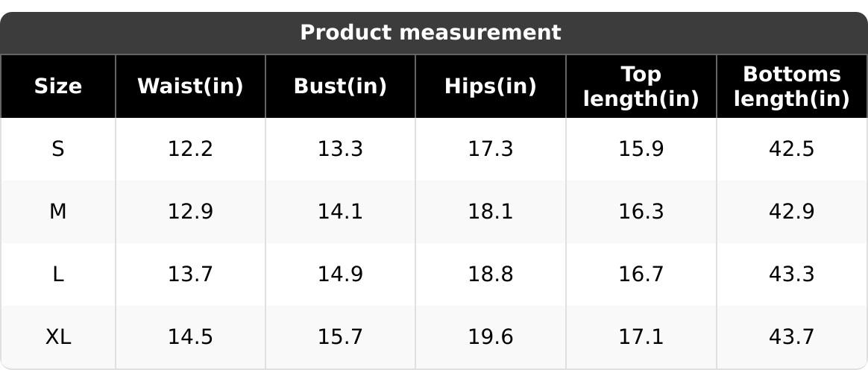
Task: Select the 13.7 waist cell
Action: [190, 275]
